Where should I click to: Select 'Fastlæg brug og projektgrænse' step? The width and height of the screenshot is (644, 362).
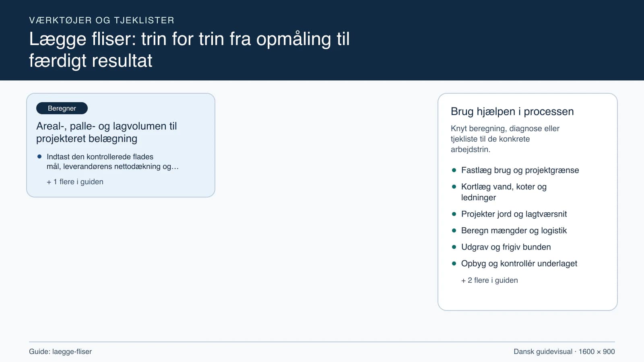coord(520,170)
